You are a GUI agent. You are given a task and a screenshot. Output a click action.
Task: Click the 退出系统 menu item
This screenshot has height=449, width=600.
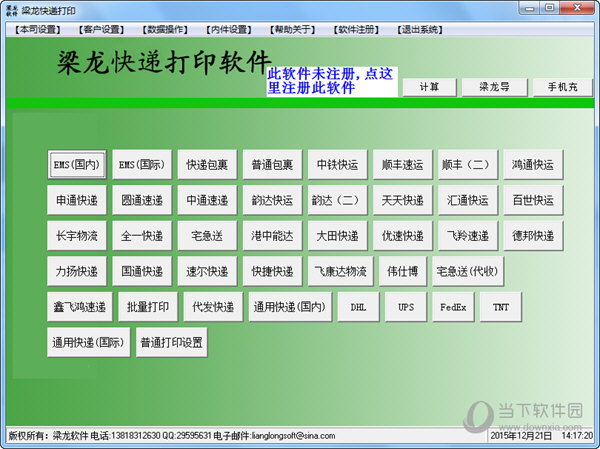(420, 30)
